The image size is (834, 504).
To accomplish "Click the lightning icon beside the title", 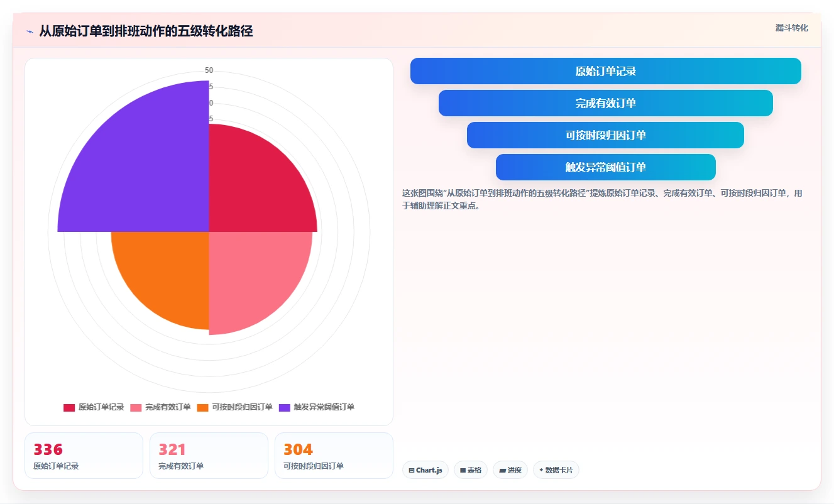I will tap(30, 31).
